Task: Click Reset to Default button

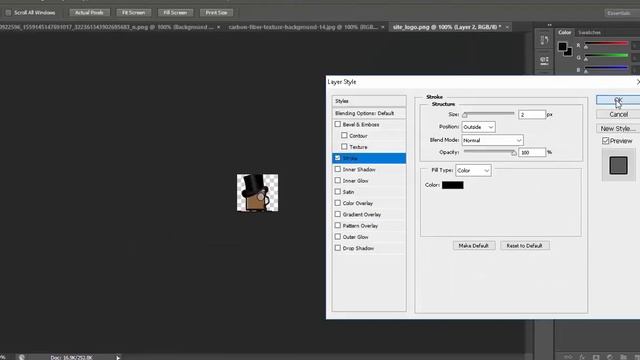Action: click(x=524, y=246)
